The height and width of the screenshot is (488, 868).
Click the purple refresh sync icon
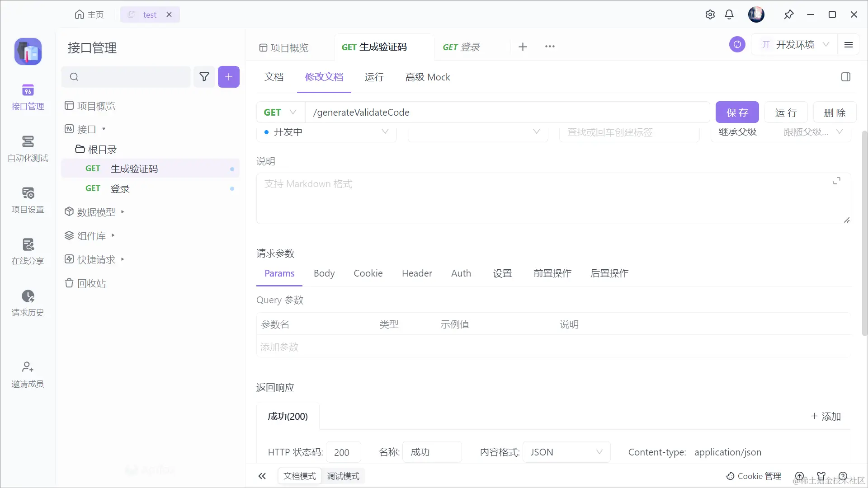point(737,44)
